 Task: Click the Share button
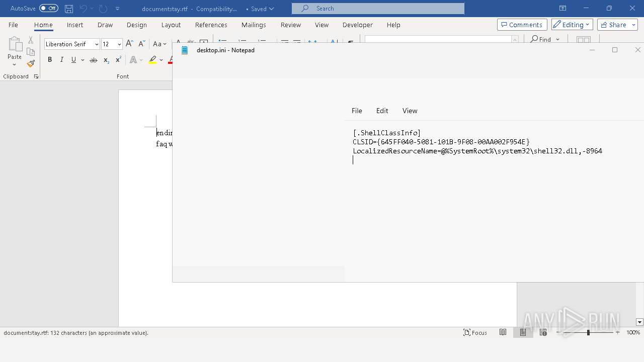613,25
